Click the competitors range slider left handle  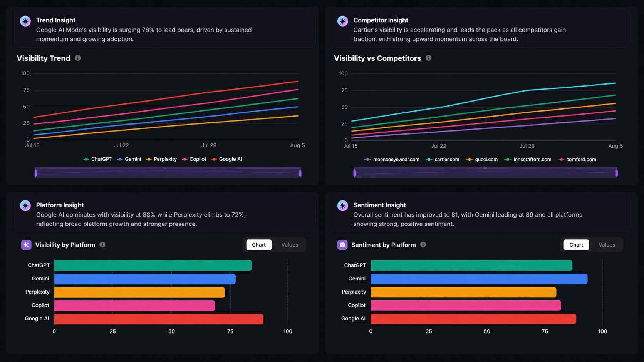(x=355, y=173)
